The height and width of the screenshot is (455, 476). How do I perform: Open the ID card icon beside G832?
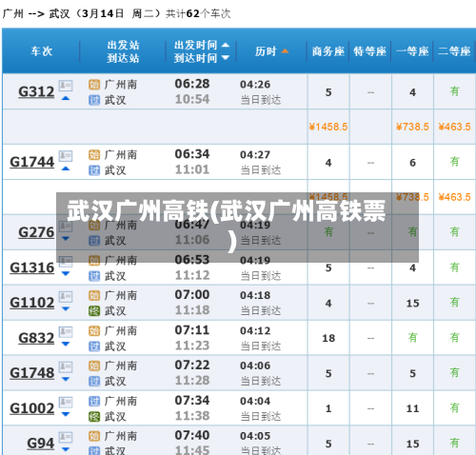66,331
